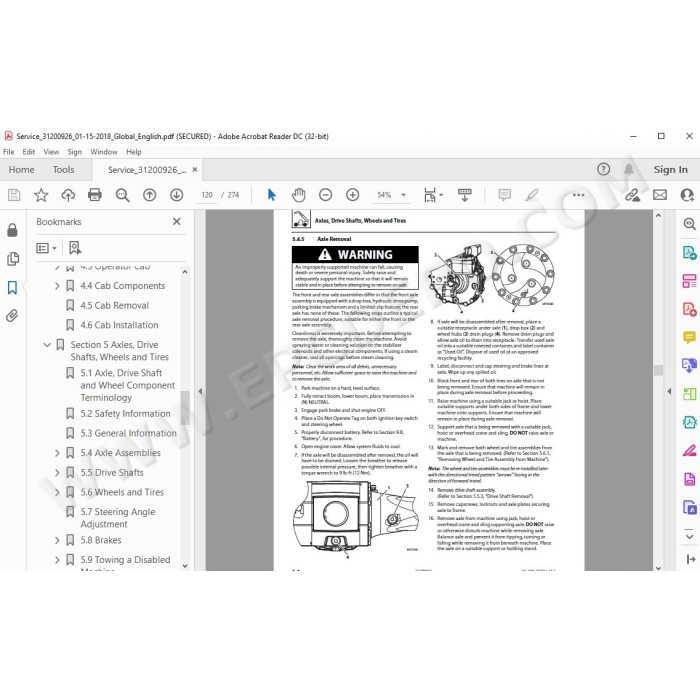Activate the Hand pan tool
700x700 pixels.
[x=298, y=195]
